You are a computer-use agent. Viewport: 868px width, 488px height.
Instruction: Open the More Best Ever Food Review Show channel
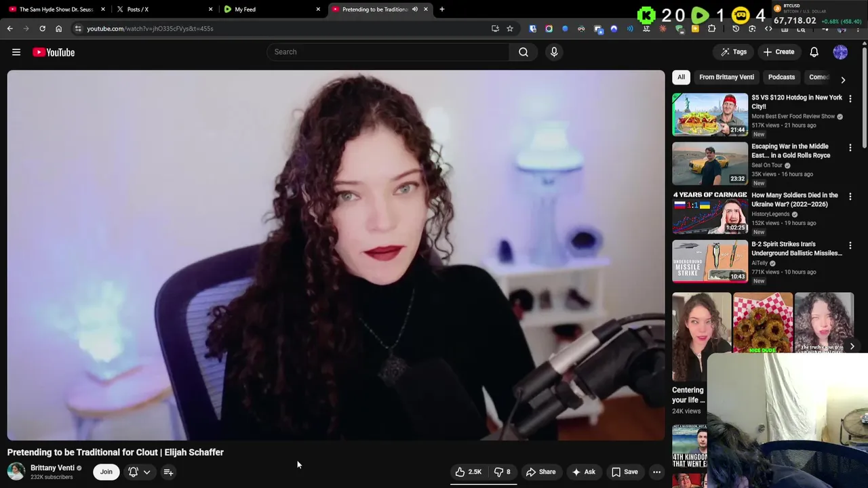click(793, 117)
